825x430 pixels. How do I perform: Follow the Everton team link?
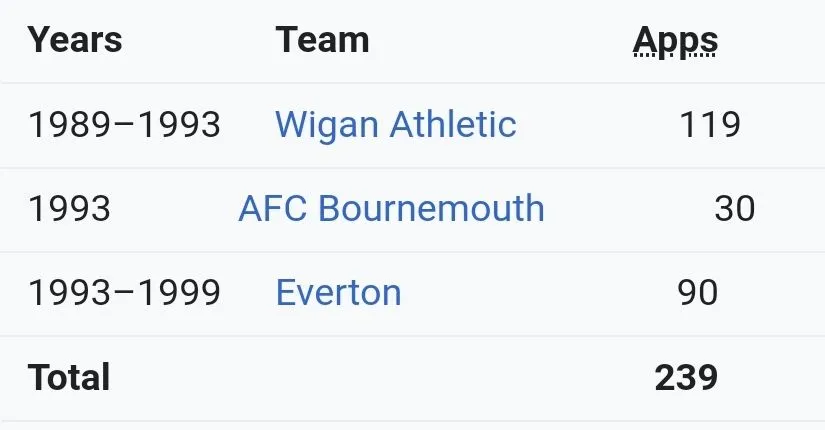click(338, 293)
